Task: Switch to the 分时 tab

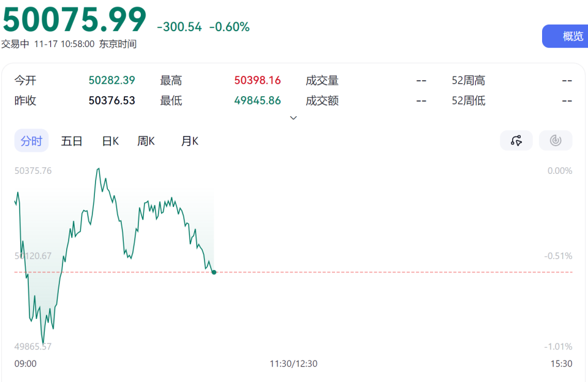Action: pyautogui.click(x=31, y=140)
